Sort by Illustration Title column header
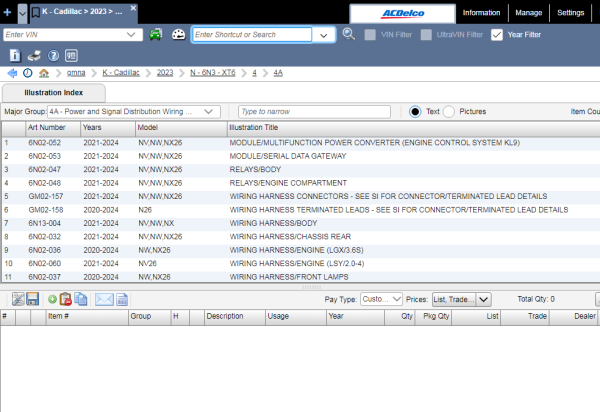600x412 pixels. pyautogui.click(x=413, y=128)
